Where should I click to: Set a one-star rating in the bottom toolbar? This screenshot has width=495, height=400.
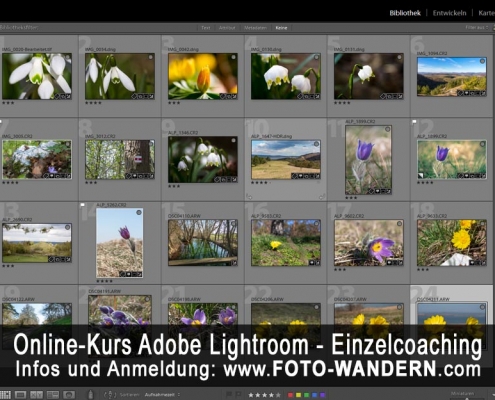251,395
